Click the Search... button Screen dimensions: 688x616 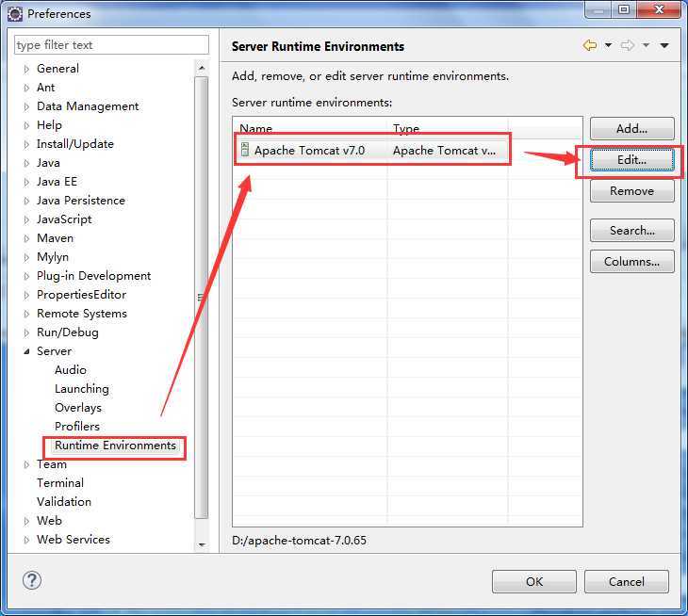[631, 230]
